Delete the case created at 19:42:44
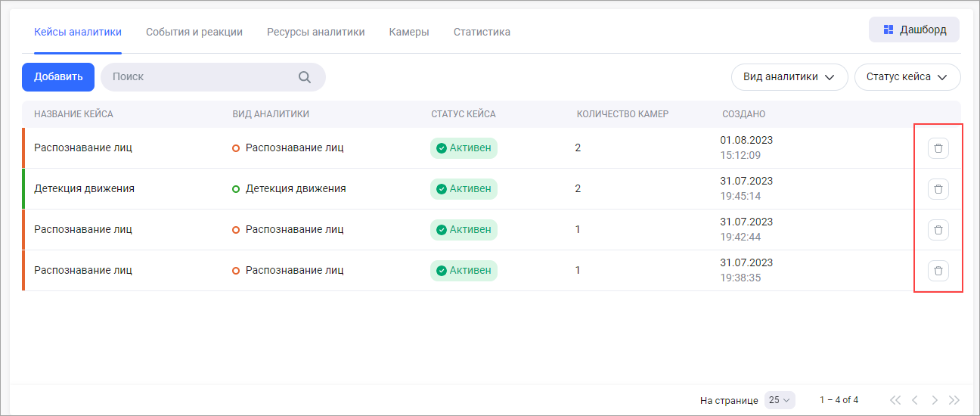Screen dimensions: 980x416 click(x=938, y=230)
